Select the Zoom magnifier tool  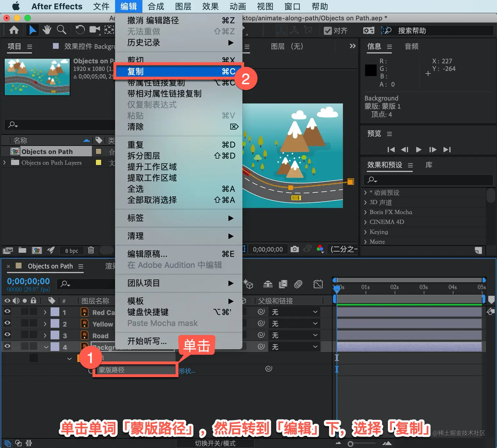[61, 30]
